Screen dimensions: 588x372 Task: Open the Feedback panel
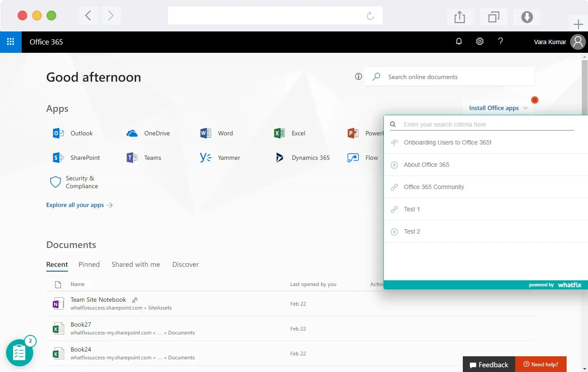(x=489, y=364)
